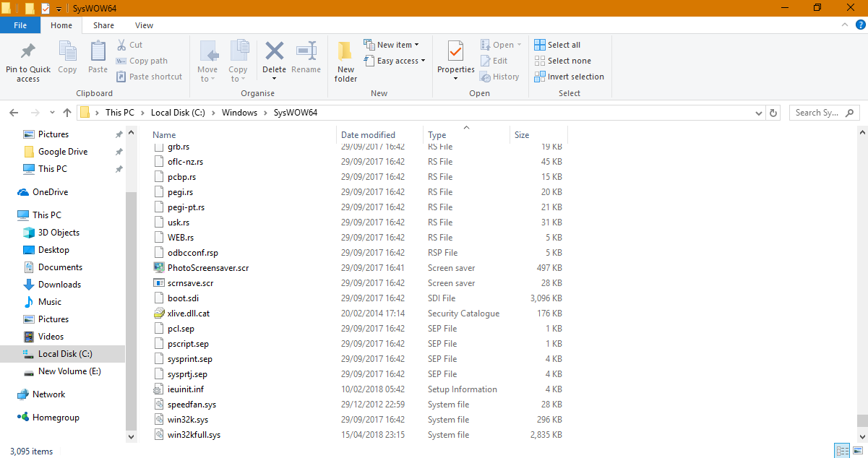Select New Volume (E:) drive
Image resolution: width=868 pixels, height=458 pixels.
pyautogui.click(x=69, y=371)
